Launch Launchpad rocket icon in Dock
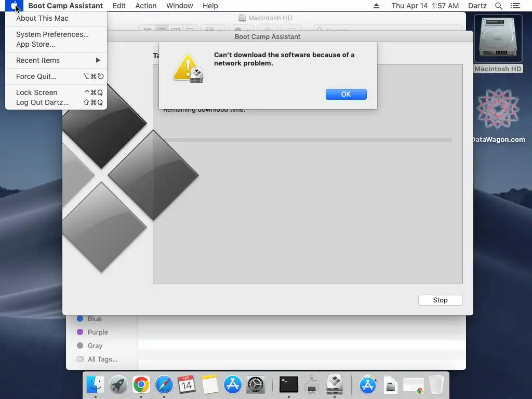The height and width of the screenshot is (399, 532). (118, 385)
